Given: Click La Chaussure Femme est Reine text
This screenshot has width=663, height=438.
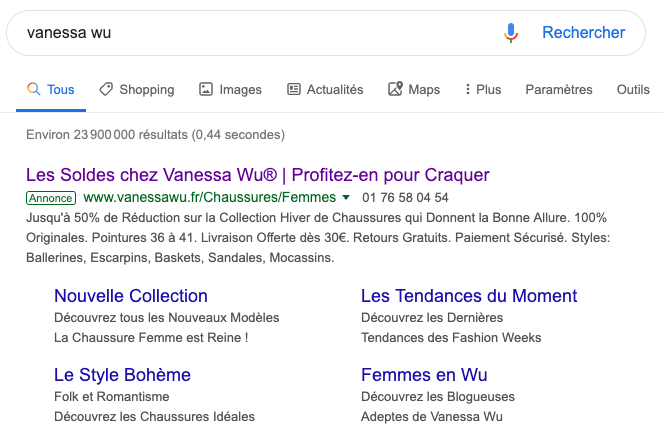Looking at the screenshot, I should (151, 337).
